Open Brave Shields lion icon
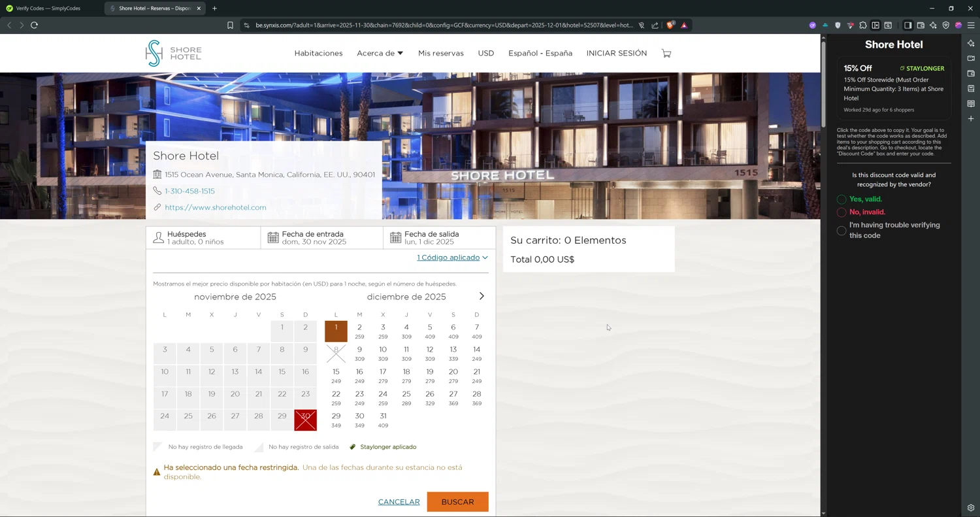 [x=670, y=25]
